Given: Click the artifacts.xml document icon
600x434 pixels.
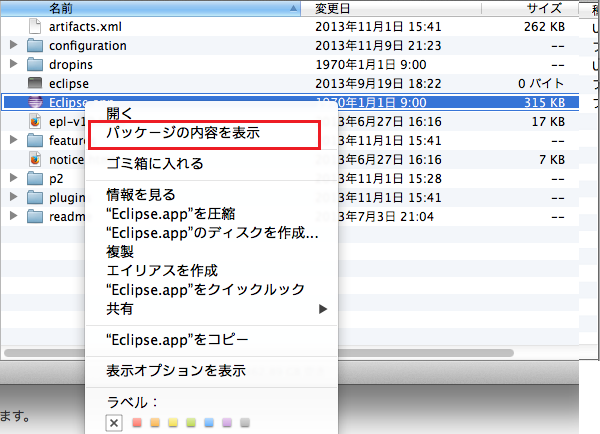Looking at the screenshot, I should click(x=35, y=26).
